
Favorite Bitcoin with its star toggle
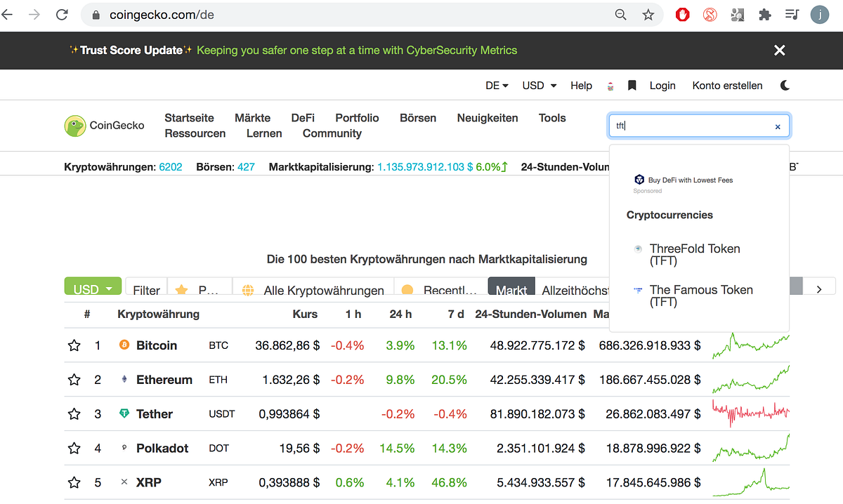[x=74, y=345]
